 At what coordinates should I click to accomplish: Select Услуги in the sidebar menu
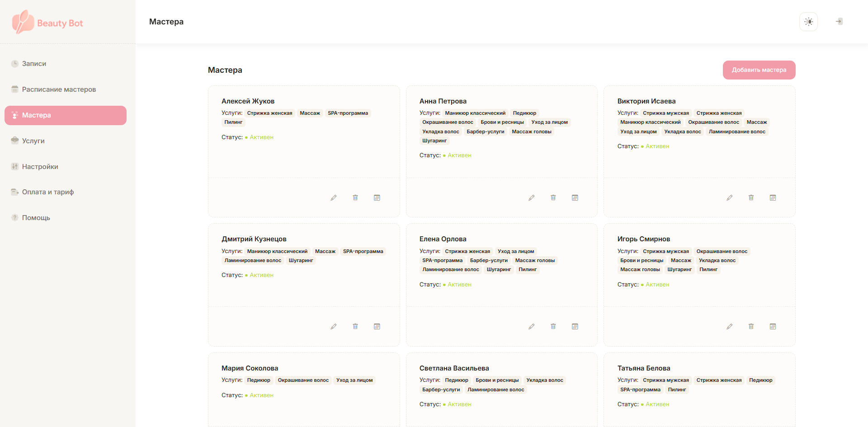click(x=33, y=141)
